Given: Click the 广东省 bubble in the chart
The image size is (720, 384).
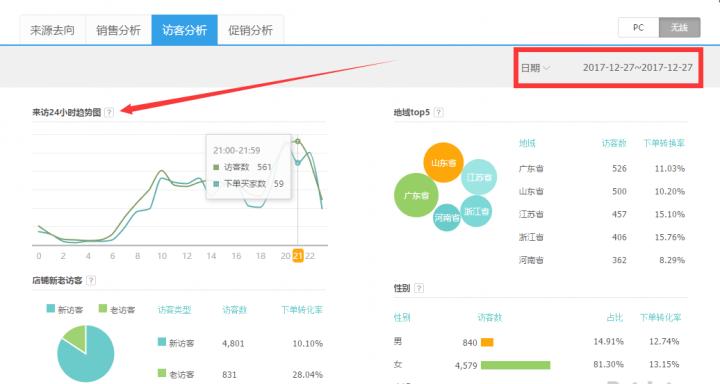Looking at the screenshot, I should point(416,195).
